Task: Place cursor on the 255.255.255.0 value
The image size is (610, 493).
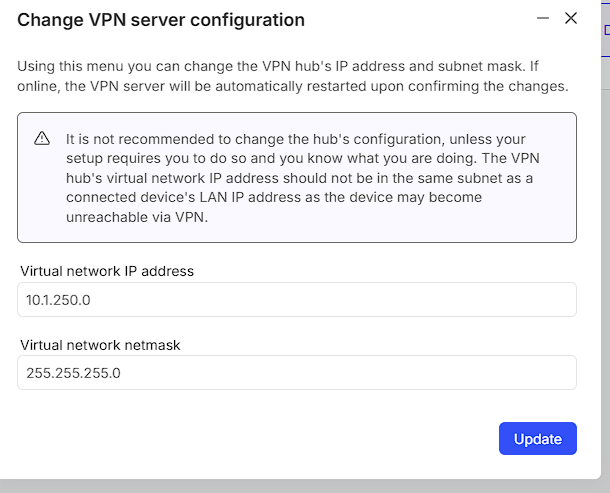Action: coord(73,373)
